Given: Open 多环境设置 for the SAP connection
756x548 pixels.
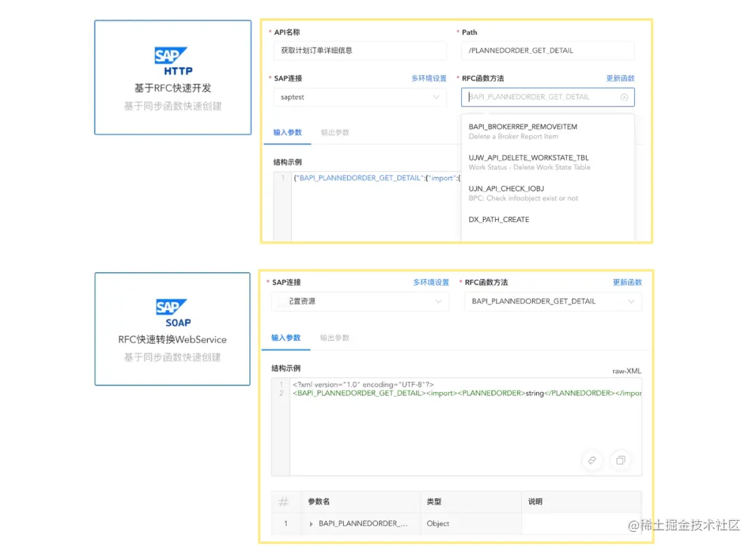Looking at the screenshot, I should (x=429, y=78).
